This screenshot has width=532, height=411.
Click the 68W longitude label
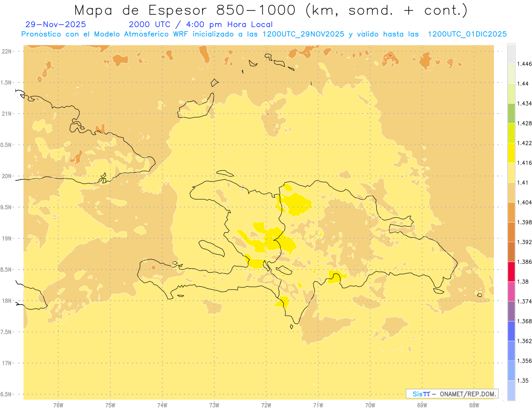(x=474, y=405)
